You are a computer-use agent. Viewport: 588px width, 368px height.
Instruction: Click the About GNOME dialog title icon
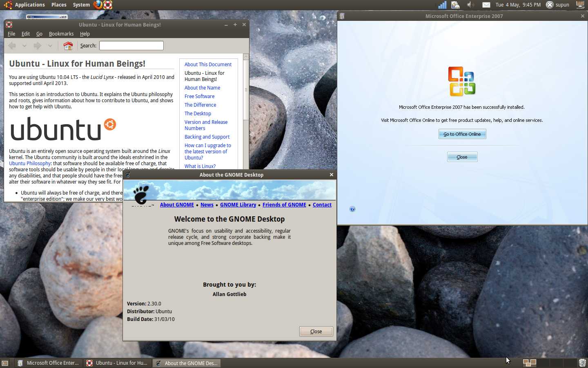pyautogui.click(x=128, y=175)
